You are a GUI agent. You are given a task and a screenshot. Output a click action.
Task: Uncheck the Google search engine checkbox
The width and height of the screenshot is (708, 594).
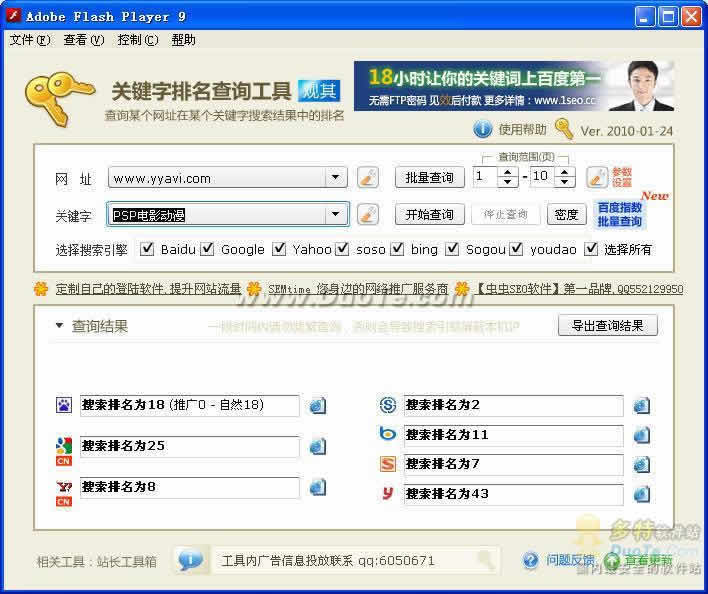[x=207, y=249]
